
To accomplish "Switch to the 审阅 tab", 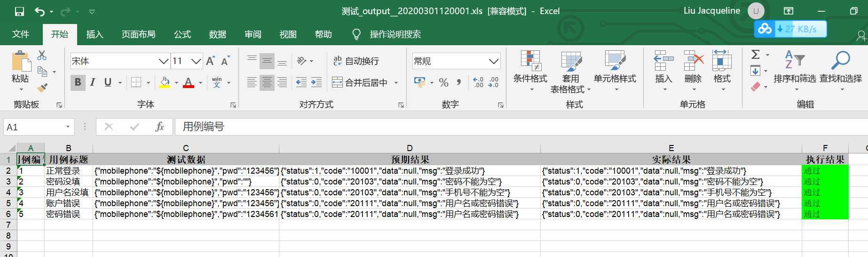I will [253, 34].
